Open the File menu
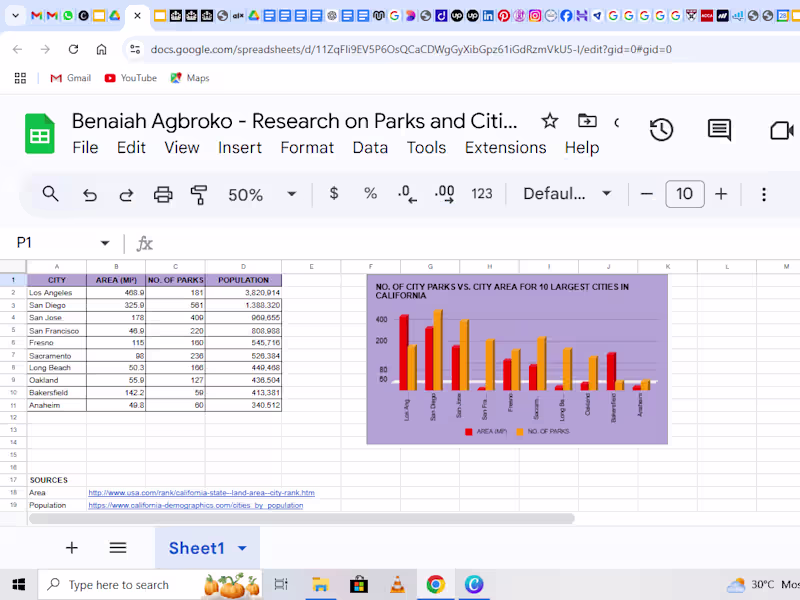 click(85, 147)
